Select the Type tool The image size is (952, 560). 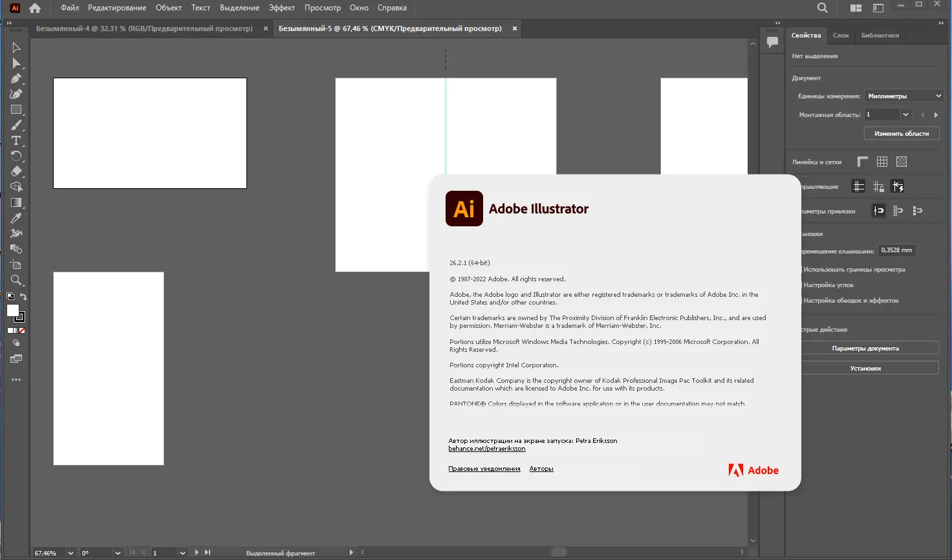[16, 140]
